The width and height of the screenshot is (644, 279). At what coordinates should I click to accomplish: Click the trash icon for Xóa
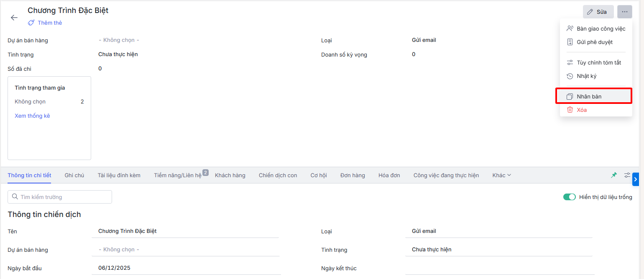click(x=570, y=110)
